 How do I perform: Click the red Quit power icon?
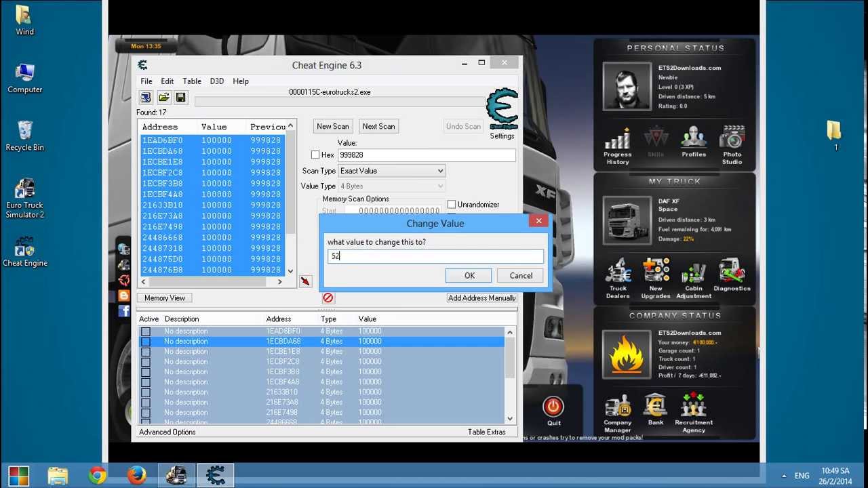pyautogui.click(x=553, y=407)
